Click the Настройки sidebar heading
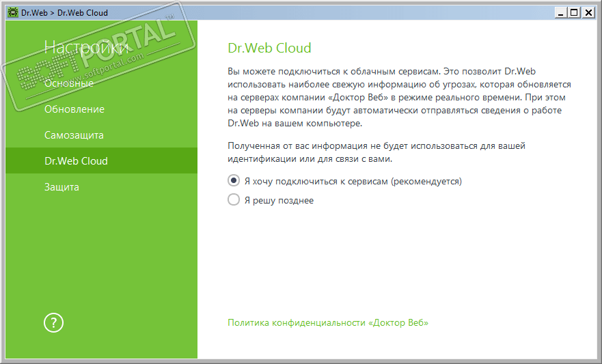Image resolution: width=602 pixels, height=364 pixels. click(x=86, y=48)
